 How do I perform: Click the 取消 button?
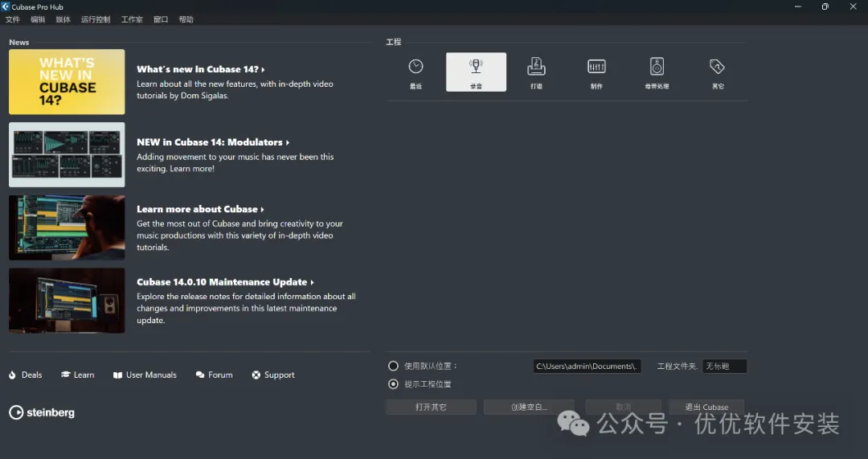[624, 407]
